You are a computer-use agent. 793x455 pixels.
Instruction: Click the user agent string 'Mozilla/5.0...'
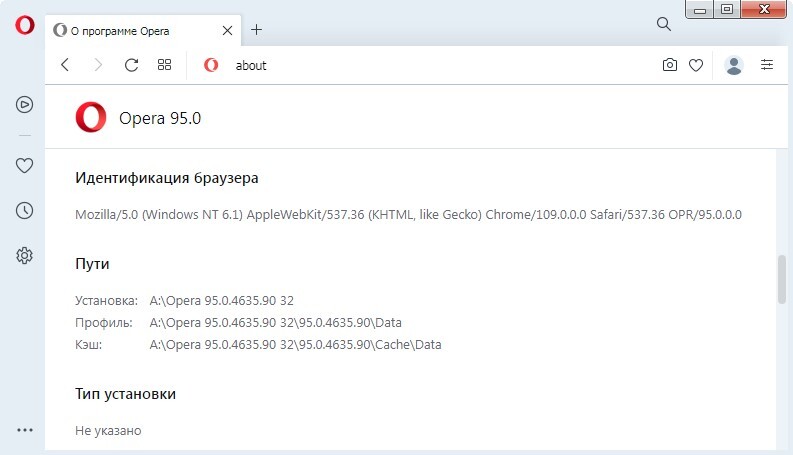coord(408,215)
